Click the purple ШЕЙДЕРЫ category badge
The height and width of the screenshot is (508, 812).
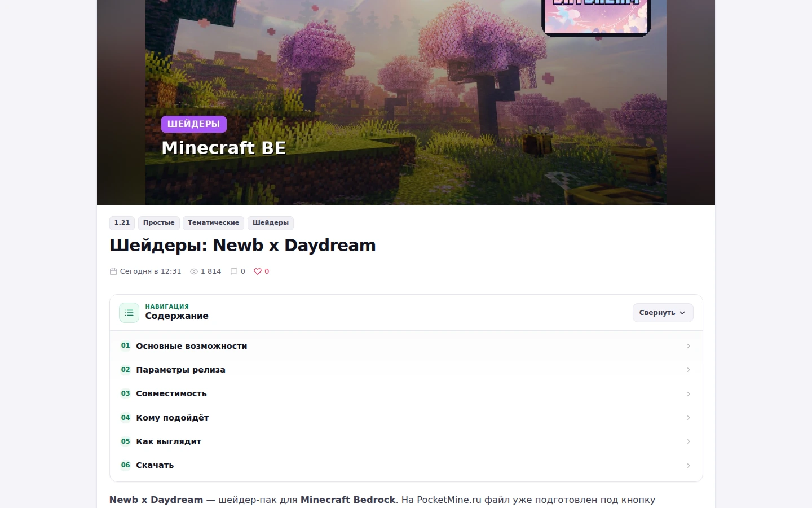(193, 124)
